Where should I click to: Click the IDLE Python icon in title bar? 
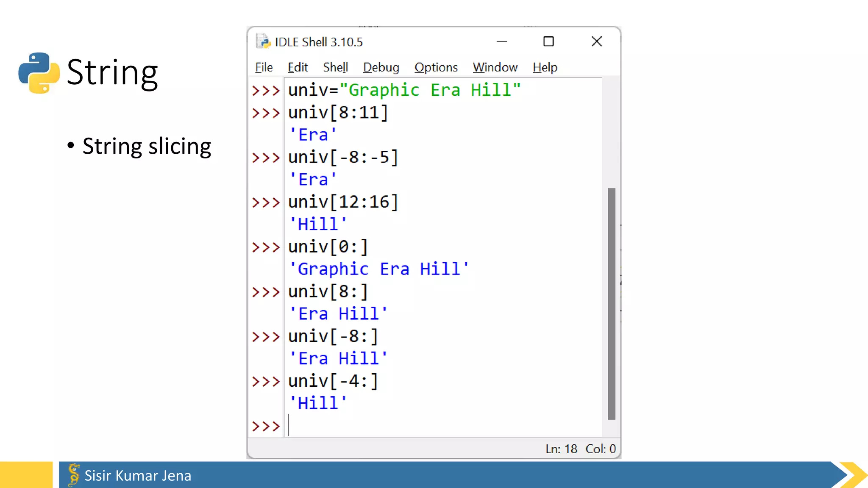[263, 42]
